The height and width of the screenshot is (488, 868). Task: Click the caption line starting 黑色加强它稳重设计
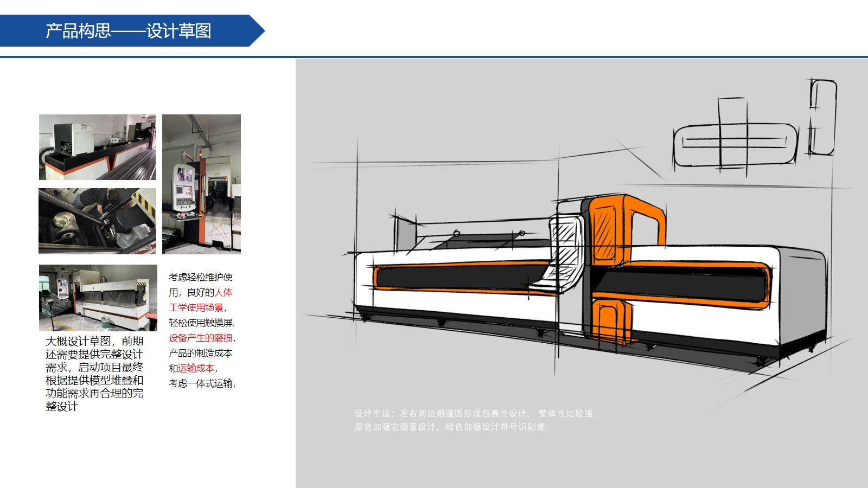click(451, 427)
